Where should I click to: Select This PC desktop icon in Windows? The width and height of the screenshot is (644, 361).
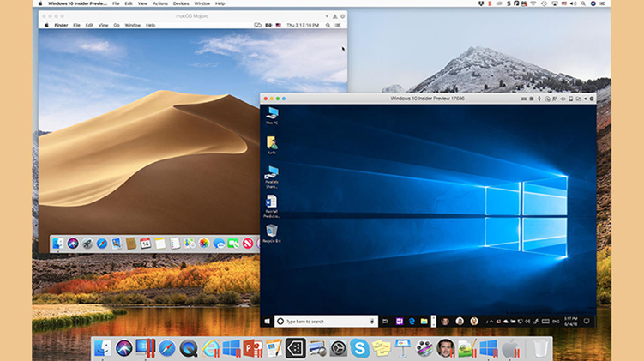point(272,116)
